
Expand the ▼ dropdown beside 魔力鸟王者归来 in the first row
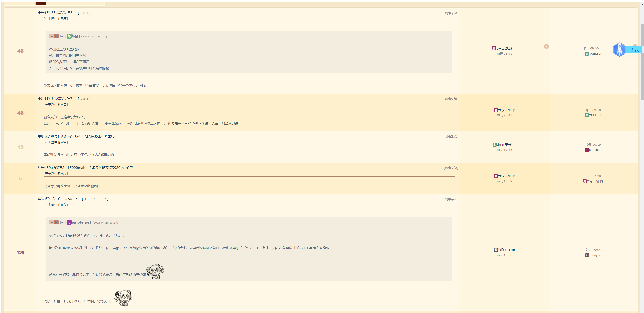coord(546,47)
